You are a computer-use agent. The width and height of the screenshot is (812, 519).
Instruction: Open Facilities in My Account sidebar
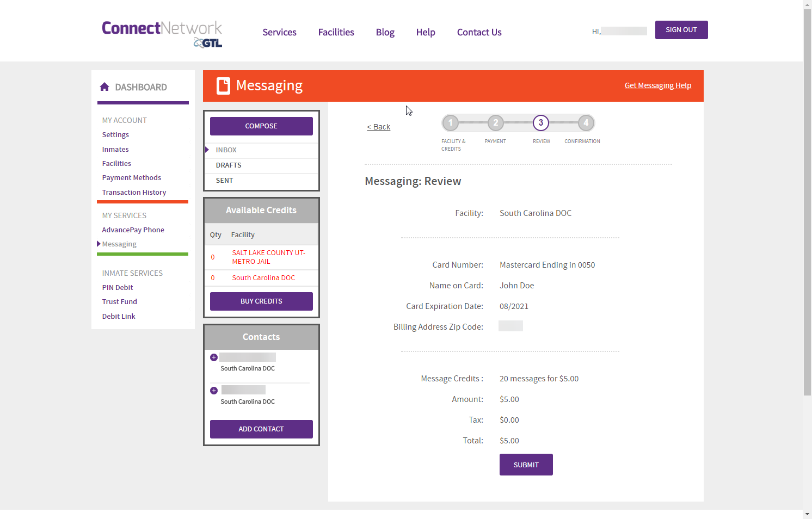(116, 164)
